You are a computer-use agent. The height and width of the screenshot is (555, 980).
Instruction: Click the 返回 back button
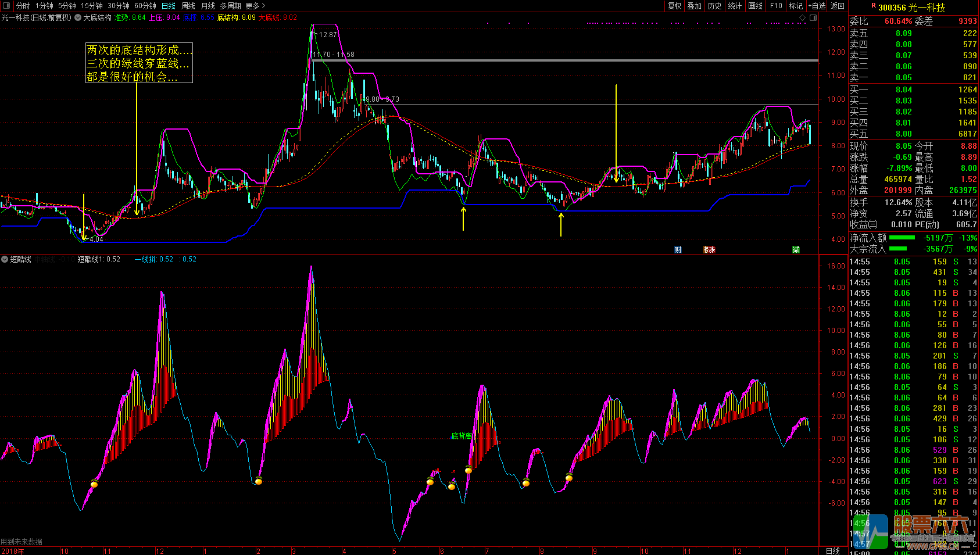(x=838, y=6)
